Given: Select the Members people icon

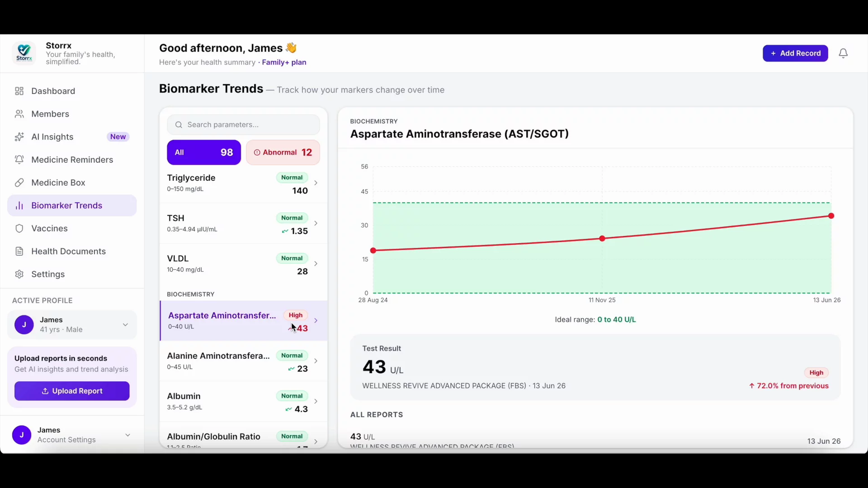Looking at the screenshot, I should [19, 114].
